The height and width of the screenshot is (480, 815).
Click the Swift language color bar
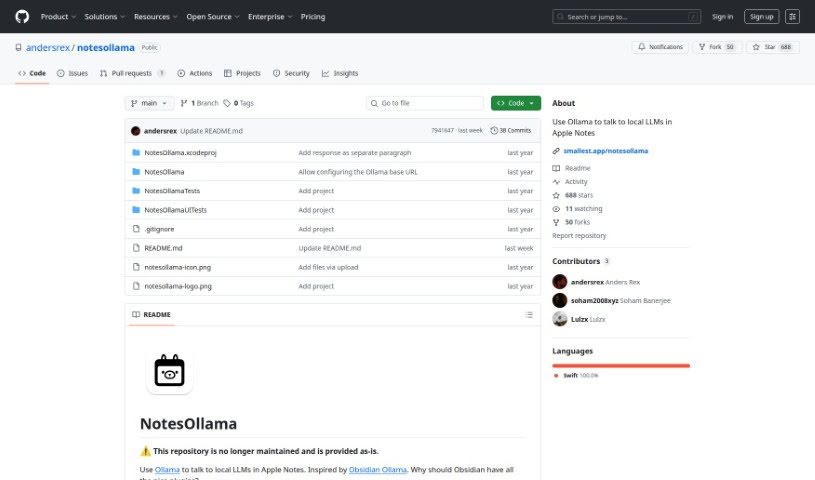click(621, 366)
